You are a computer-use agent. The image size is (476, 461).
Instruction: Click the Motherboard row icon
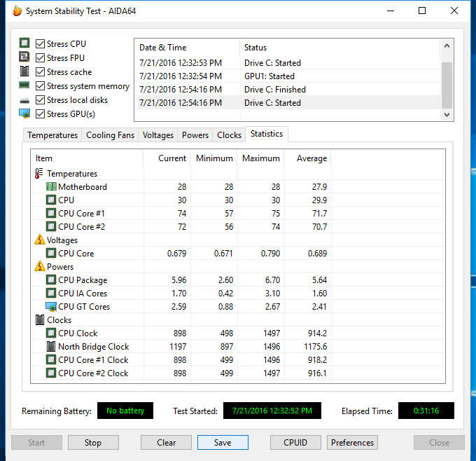[x=51, y=186]
